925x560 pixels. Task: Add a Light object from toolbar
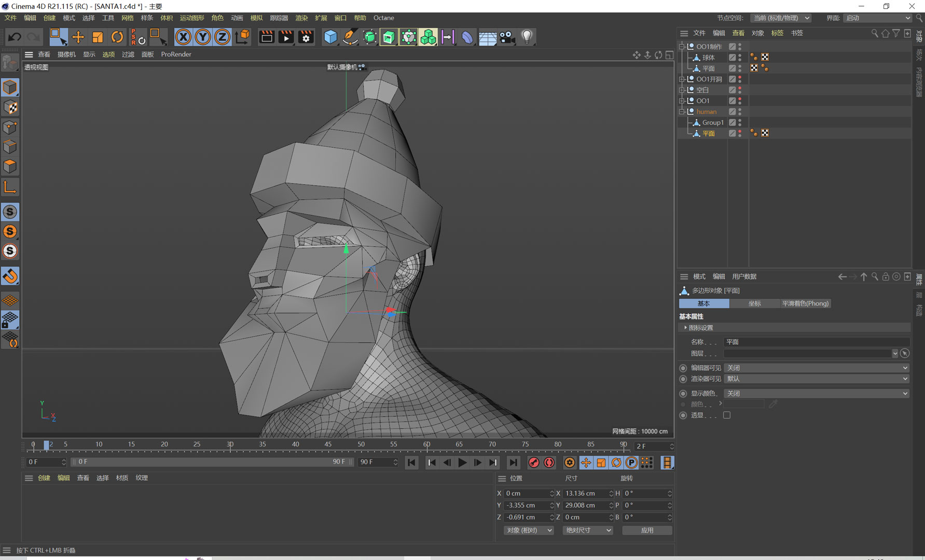527,37
